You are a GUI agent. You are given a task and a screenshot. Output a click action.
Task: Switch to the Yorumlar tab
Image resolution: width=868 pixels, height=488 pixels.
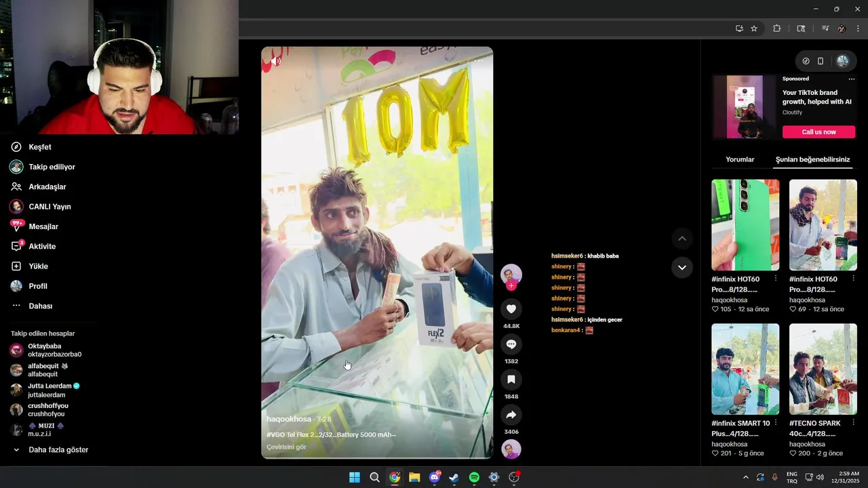tap(740, 160)
